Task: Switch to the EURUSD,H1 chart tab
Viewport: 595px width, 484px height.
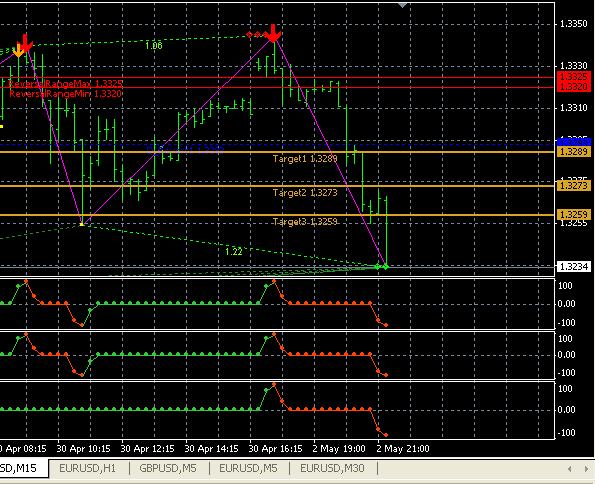Action: pos(88,468)
